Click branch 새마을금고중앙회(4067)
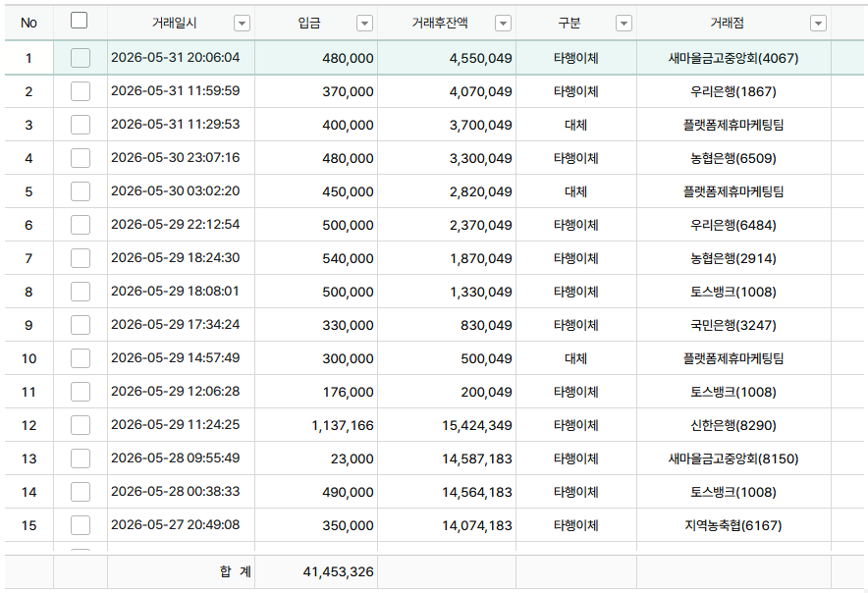Screen dimensions: 868x593 [x=733, y=58]
